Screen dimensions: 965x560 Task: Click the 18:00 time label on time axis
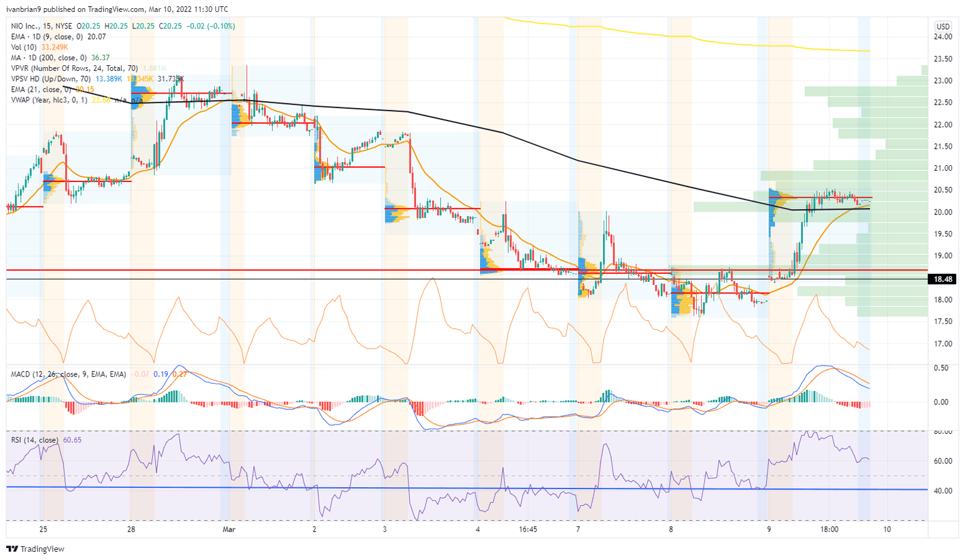point(829,530)
